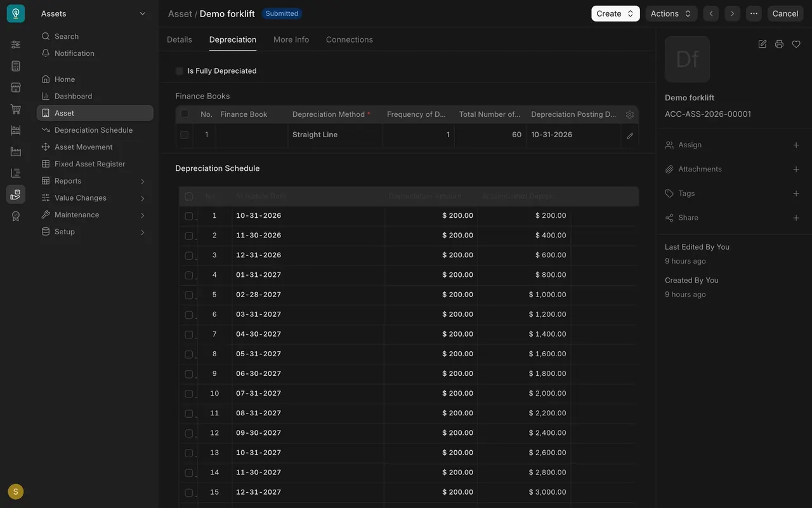The image size is (812, 508).
Task: Open Asset Movement in sidebar
Action: coord(95,147)
